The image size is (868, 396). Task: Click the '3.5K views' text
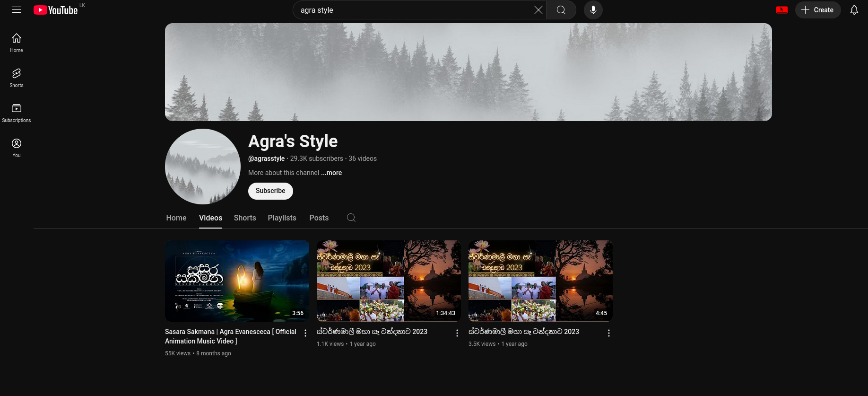click(482, 344)
